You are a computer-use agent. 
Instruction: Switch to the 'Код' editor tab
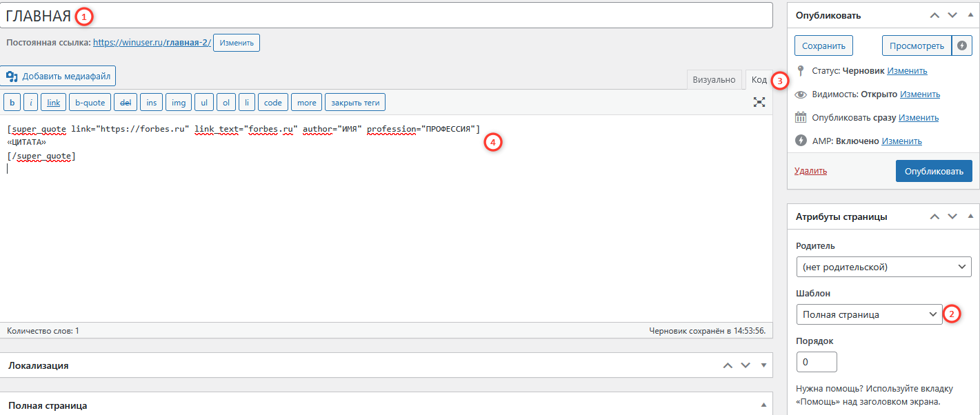coord(759,80)
